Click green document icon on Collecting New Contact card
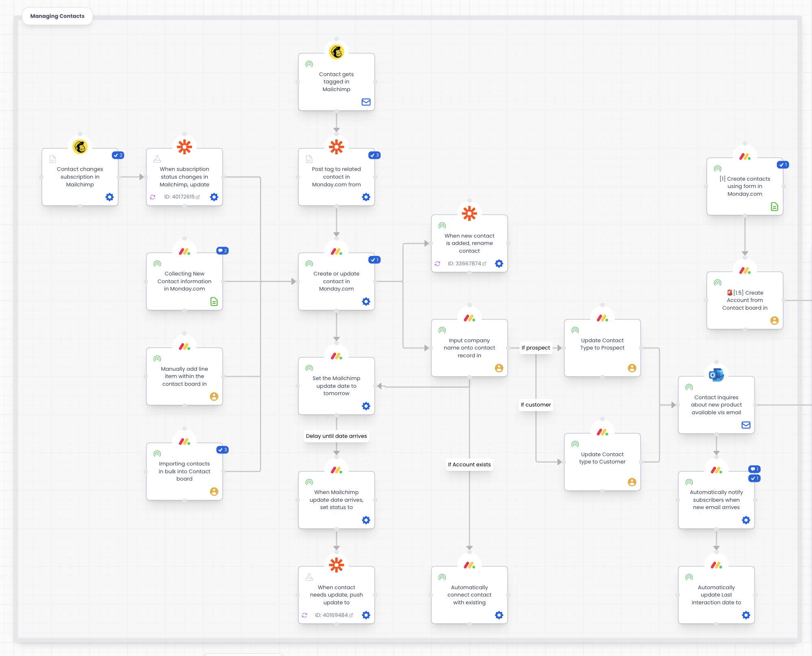The width and height of the screenshot is (812, 656). 214,302
